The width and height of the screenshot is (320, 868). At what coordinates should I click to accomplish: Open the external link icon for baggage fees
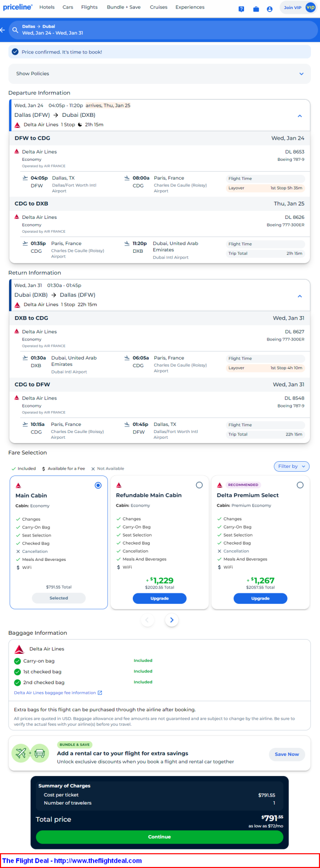[100, 692]
